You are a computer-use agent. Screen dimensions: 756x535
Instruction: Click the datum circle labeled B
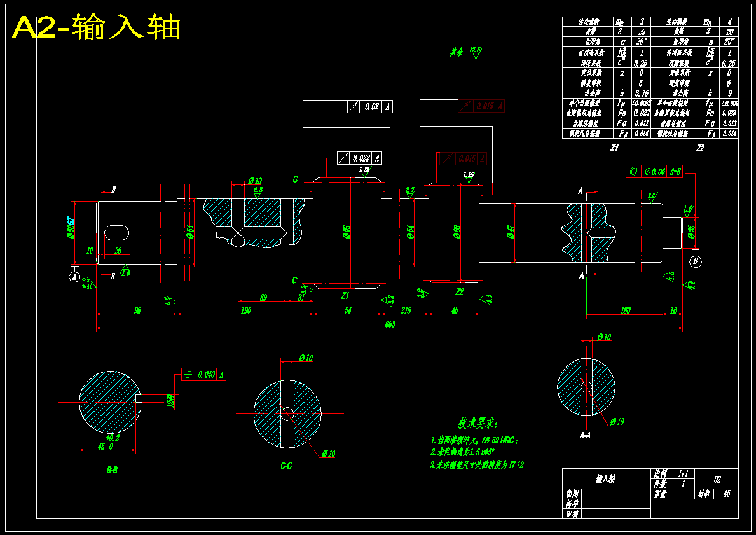(x=695, y=261)
